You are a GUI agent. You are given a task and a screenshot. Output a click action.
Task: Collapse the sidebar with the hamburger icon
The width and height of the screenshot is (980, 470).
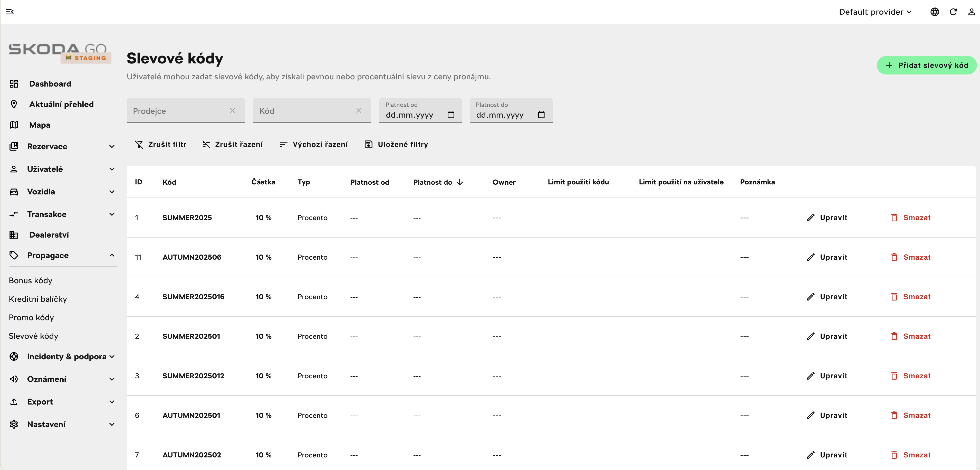point(10,12)
